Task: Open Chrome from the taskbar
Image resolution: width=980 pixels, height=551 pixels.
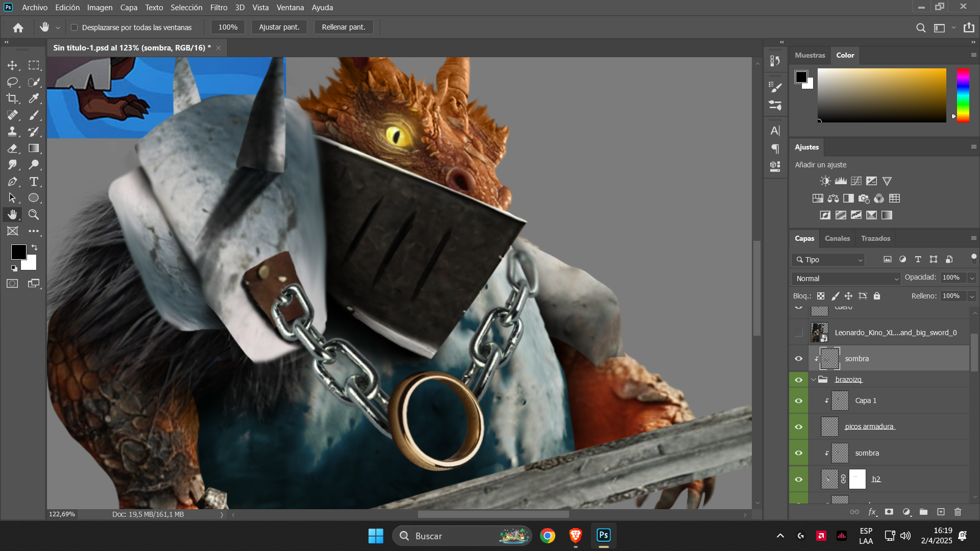Action: click(x=548, y=536)
